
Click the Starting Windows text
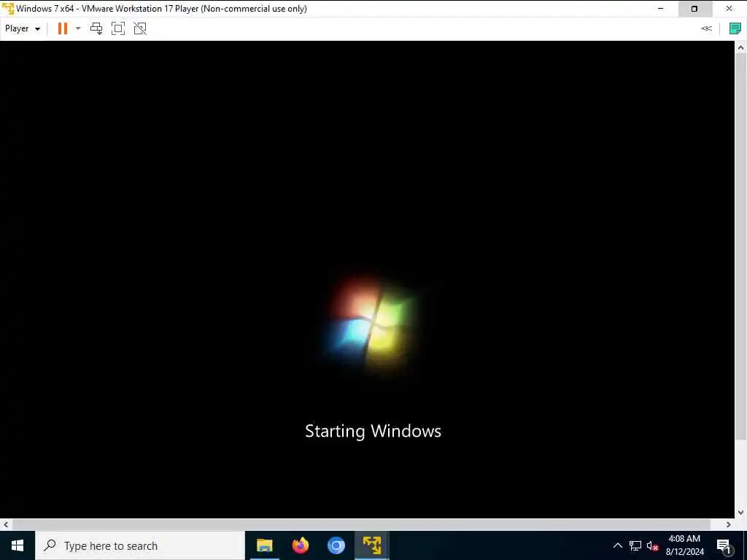tap(373, 431)
